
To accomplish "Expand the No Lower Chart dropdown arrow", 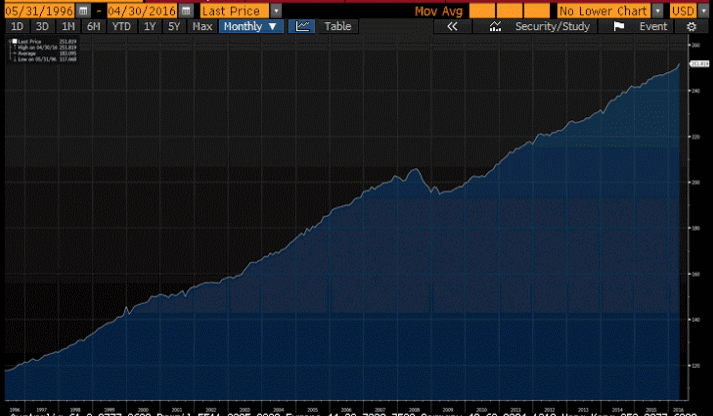I will [658, 10].
